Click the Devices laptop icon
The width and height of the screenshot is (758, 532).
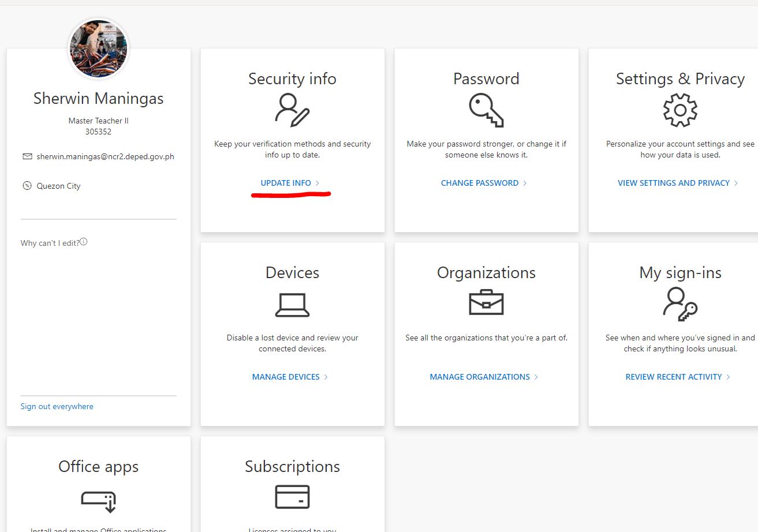(x=292, y=305)
